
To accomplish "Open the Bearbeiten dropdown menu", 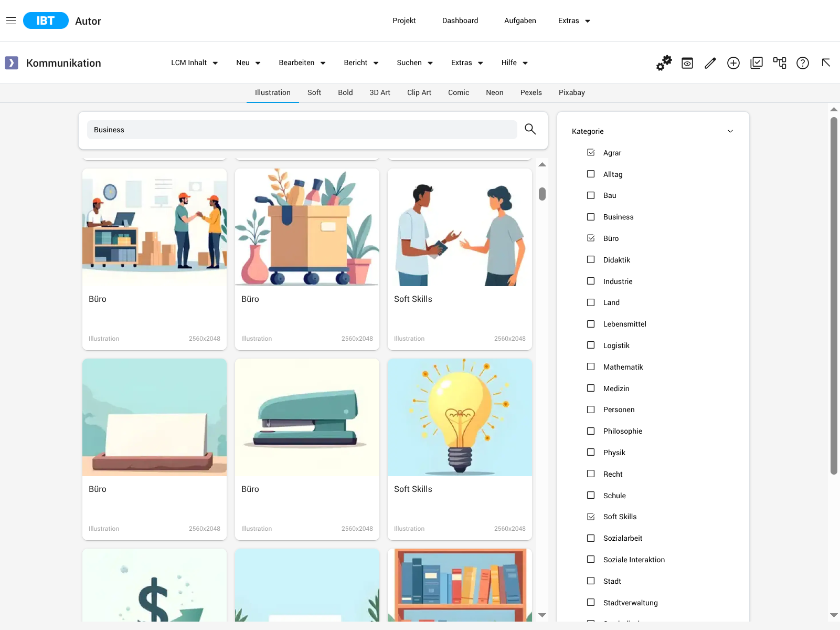I will pyautogui.click(x=302, y=63).
